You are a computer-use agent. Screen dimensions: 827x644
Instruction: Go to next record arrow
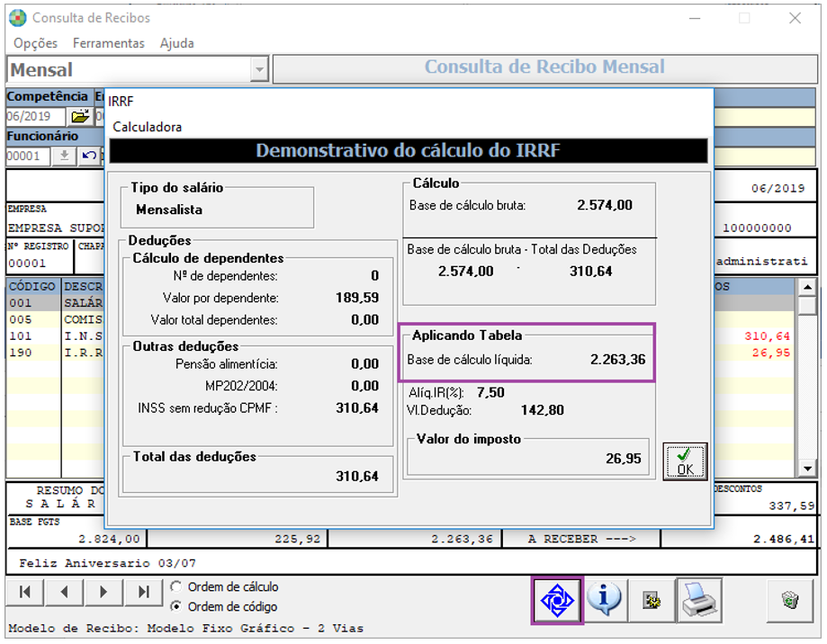point(103,592)
